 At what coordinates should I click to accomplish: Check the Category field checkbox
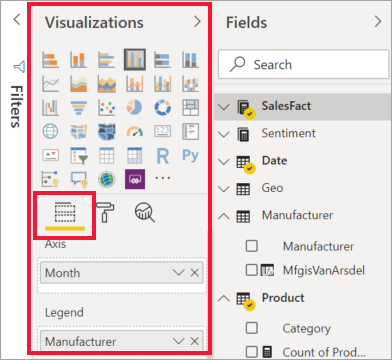pos(252,328)
